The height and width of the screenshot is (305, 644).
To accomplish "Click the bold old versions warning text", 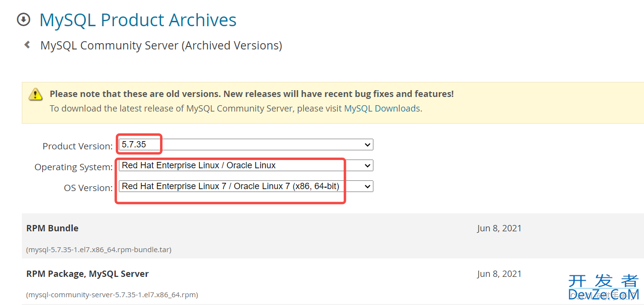I will tap(252, 94).
